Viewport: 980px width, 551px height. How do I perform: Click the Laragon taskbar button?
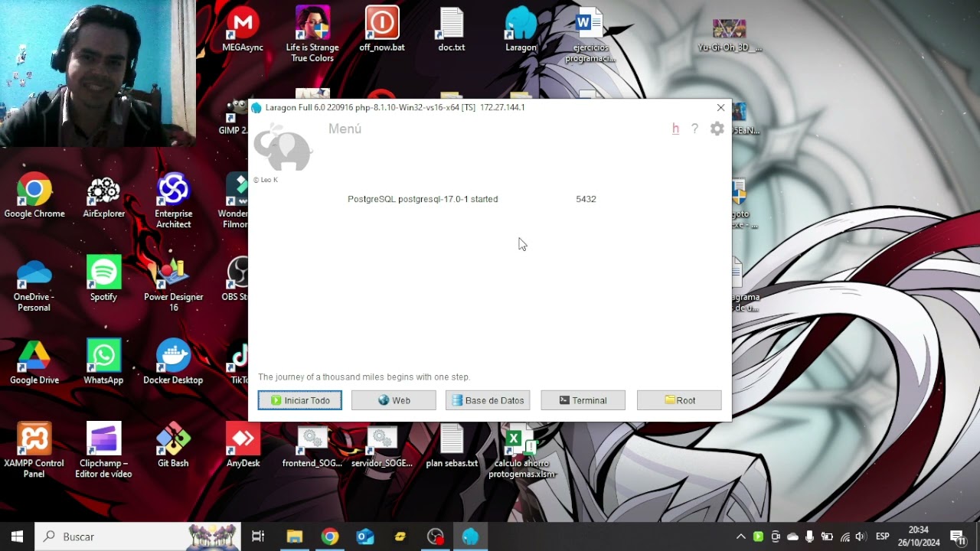pyautogui.click(x=471, y=536)
